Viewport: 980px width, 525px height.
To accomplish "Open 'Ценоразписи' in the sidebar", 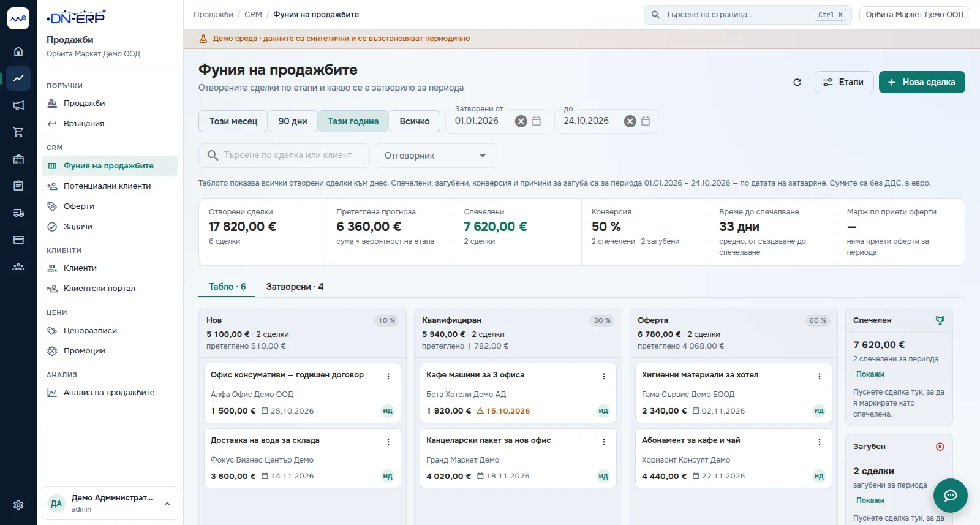I will point(110,331).
